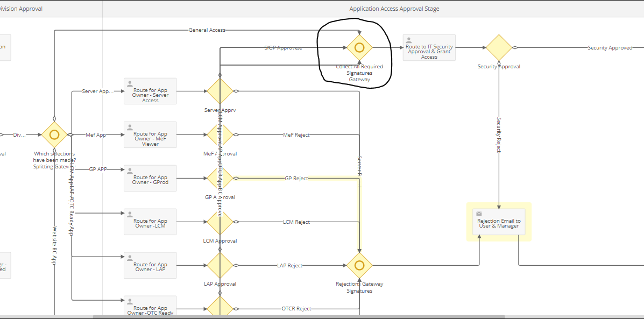Select Route for App Owner - MeF Viewer task
644x319 pixels.
(x=150, y=134)
